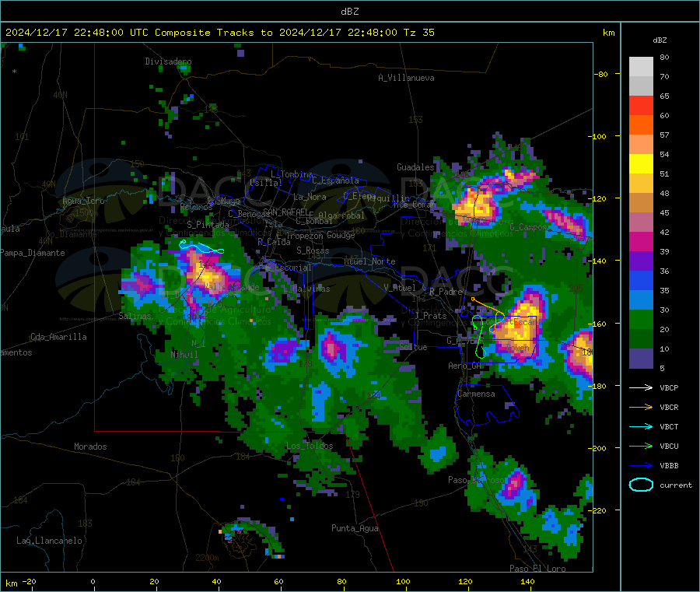Click the 'Tz 35' threshold text in header

[x=418, y=33]
